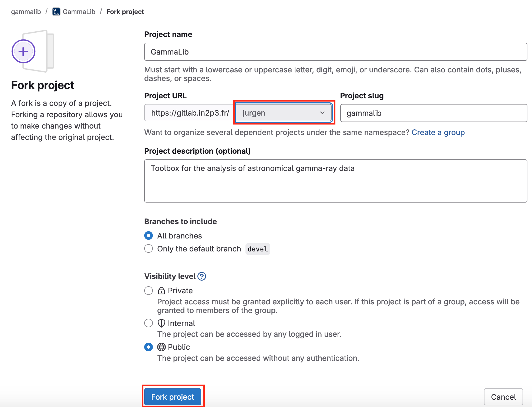The image size is (532, 407).
Task: Click the Fork project submit button
Action: tap(173, 397)
